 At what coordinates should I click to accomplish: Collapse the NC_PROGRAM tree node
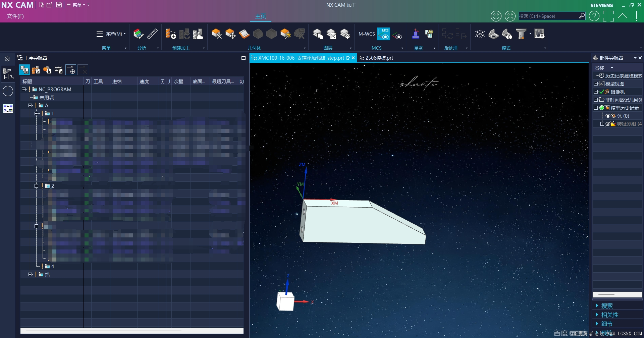tap(24, 90)
